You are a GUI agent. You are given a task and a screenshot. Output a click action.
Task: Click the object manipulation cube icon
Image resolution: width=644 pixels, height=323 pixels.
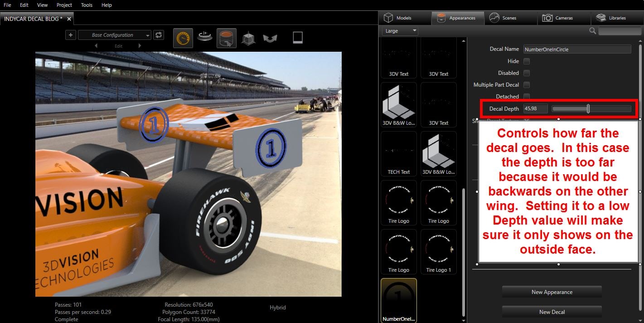tap(248, 39)
